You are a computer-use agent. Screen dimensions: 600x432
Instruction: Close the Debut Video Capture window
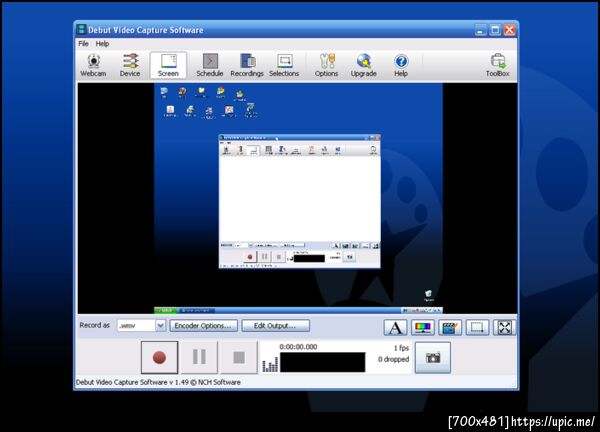coord(509,30)
